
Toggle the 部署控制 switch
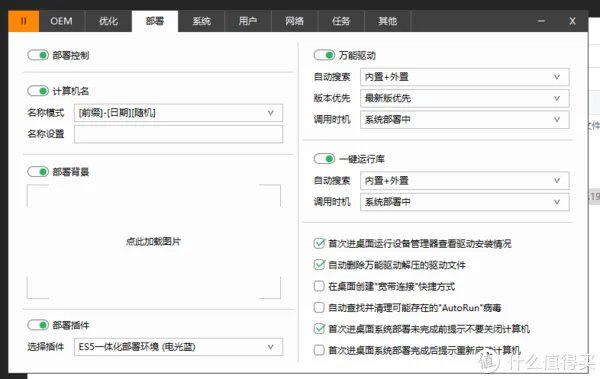[38, 55]
